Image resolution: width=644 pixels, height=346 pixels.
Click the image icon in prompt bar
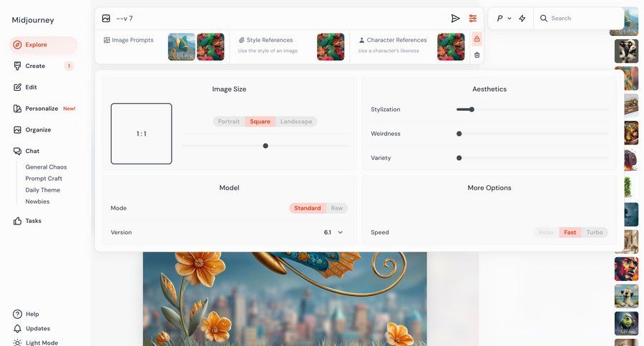[x=106, y=19]
